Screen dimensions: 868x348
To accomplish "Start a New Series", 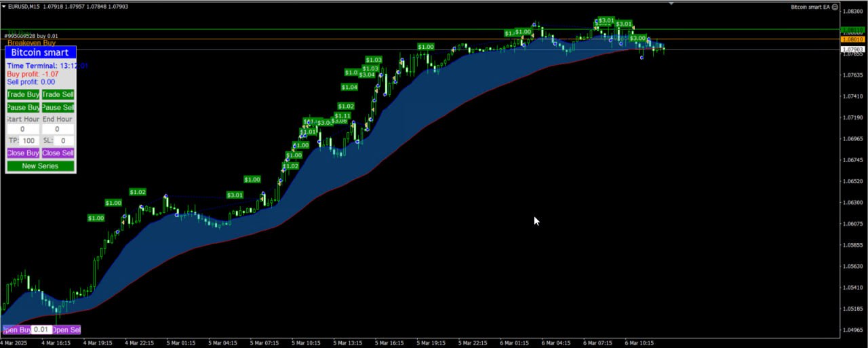I will pyautogui.click(x=40, y=166).
